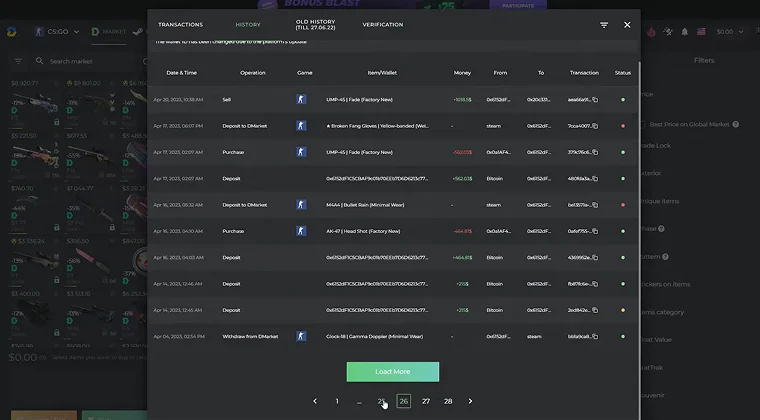This screenshot has width=760, height=420.
Task: Click CS:GO game icon in AK-47 Head Shot row
Action: [x=301, y=231]
